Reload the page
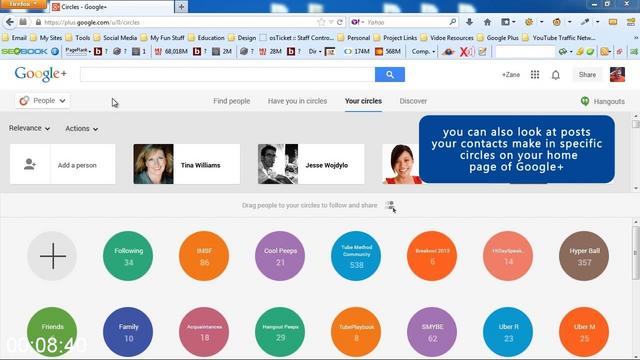Screen dimensions: 640x360 click(x=340, y=22)
